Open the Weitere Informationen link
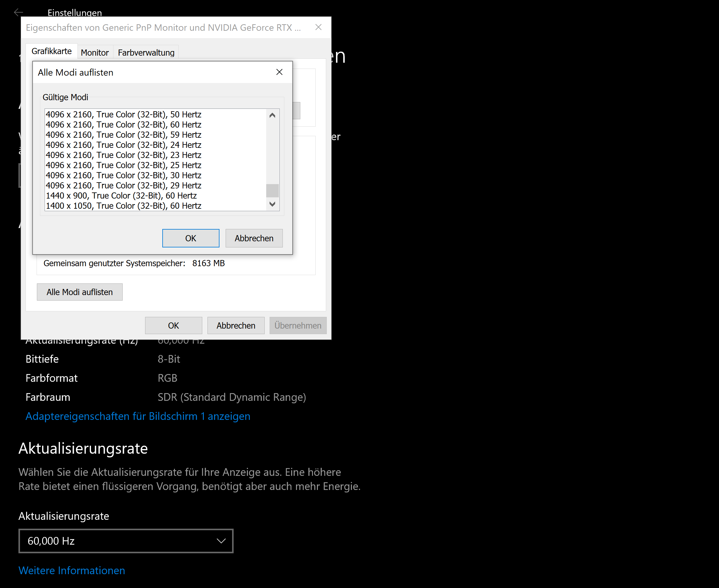 click(x=72, y=570)
